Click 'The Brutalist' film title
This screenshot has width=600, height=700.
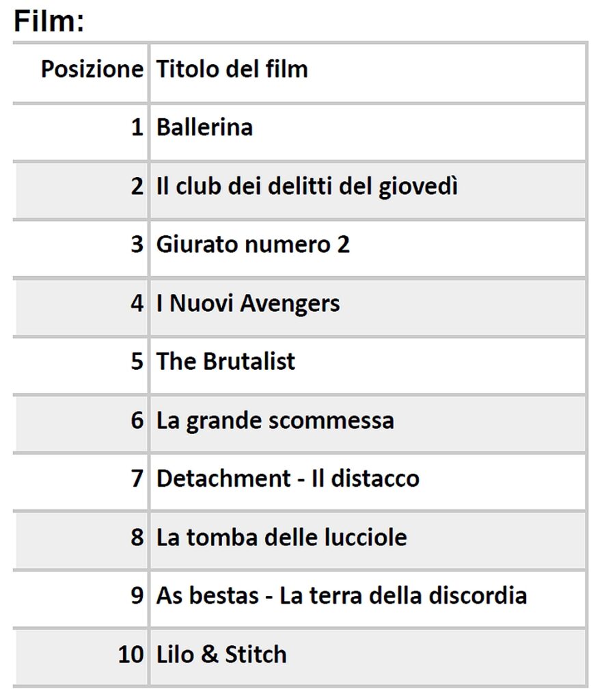click(x=226, y=361)
